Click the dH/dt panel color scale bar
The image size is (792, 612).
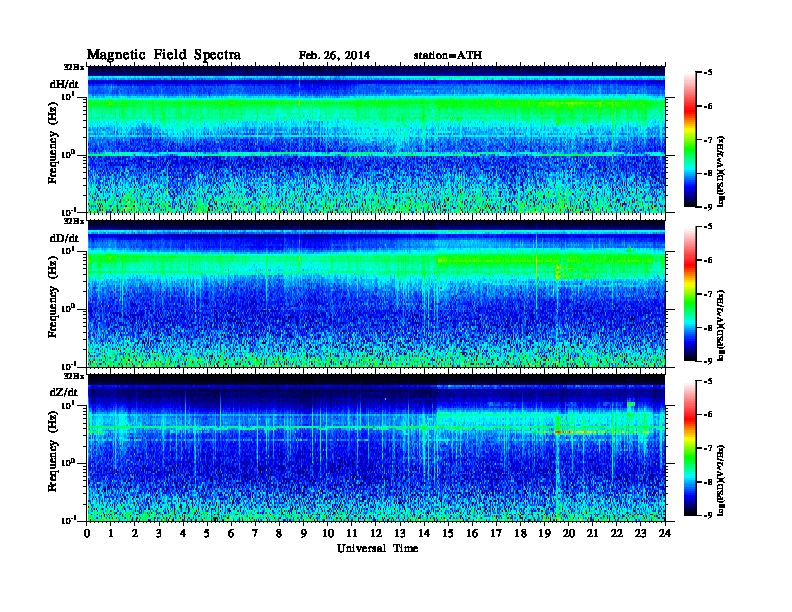[x=690, y=140]
